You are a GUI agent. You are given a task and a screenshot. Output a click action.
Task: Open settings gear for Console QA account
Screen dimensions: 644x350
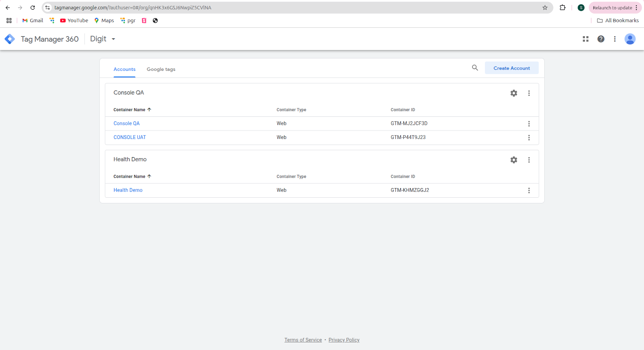click(514, 93)
